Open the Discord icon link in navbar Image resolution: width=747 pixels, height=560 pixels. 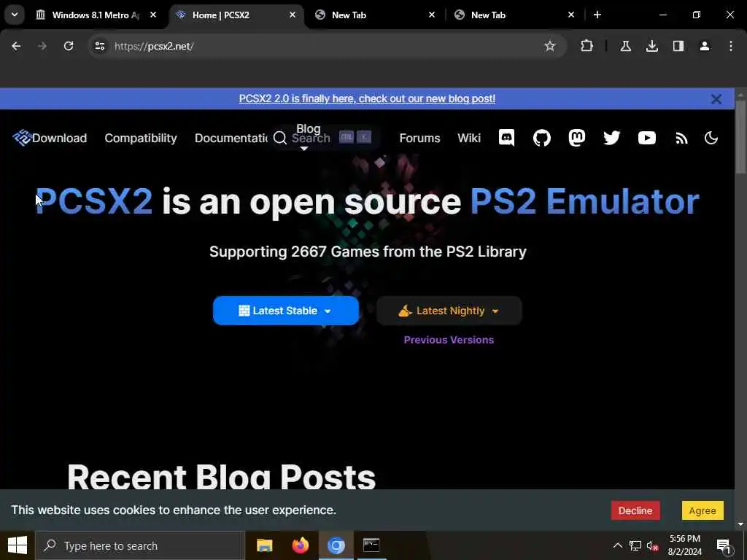click(506, 138)
